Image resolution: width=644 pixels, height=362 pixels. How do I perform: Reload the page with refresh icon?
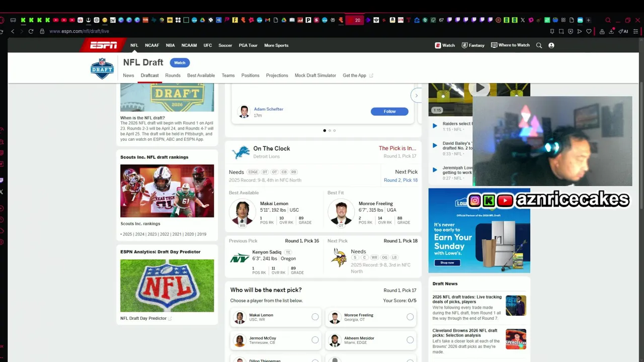[31, 31]
